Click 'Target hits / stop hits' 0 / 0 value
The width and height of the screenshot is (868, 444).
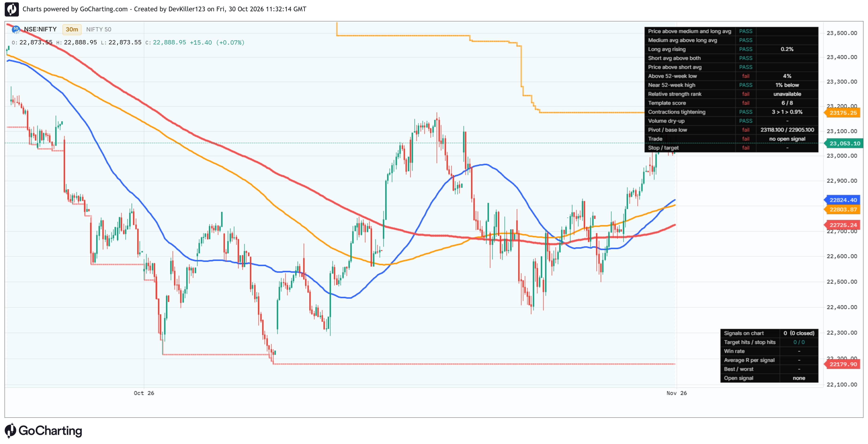[x=799, y=342]
